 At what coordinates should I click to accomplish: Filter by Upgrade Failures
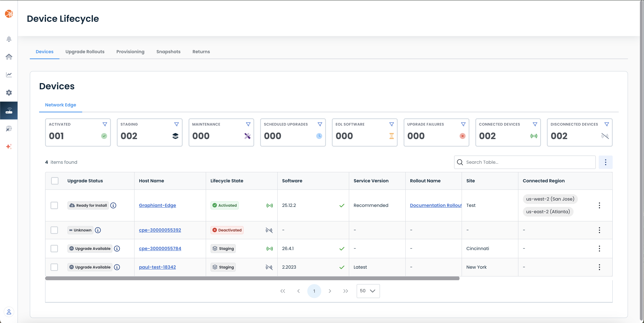pyautogui.click(x=463, y=124)
